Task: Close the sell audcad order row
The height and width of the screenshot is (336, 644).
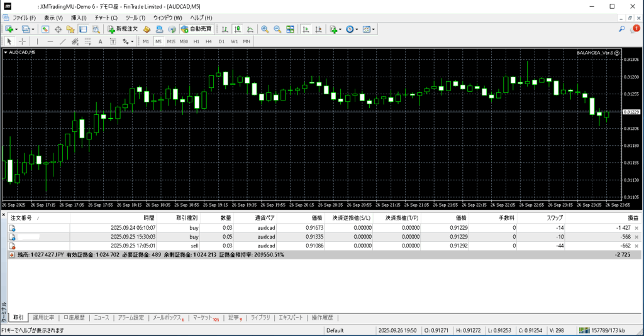Action: pos(636,246)
